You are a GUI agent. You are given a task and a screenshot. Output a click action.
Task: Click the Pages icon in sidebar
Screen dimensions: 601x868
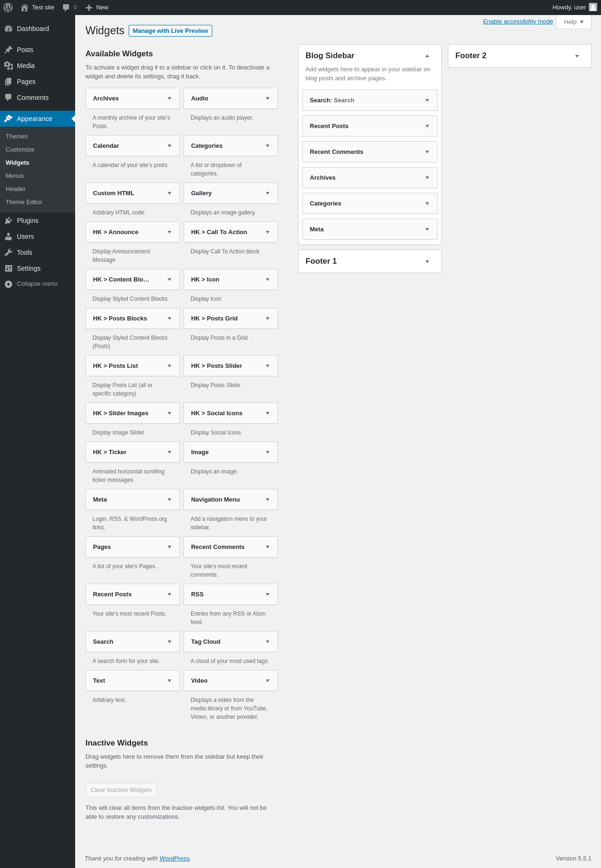(8, 82)
